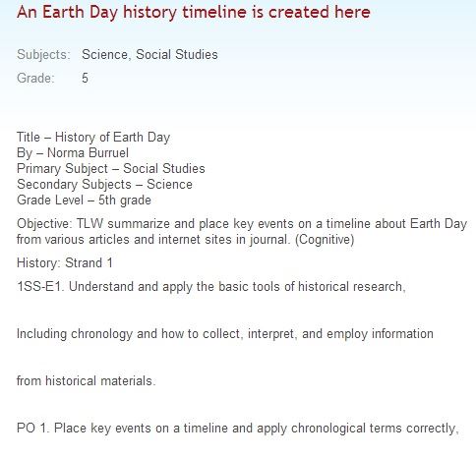Viewport: 476px width, 459px height.
Task: Click the line ending with (Cognitive)
Action: (186, 240)
